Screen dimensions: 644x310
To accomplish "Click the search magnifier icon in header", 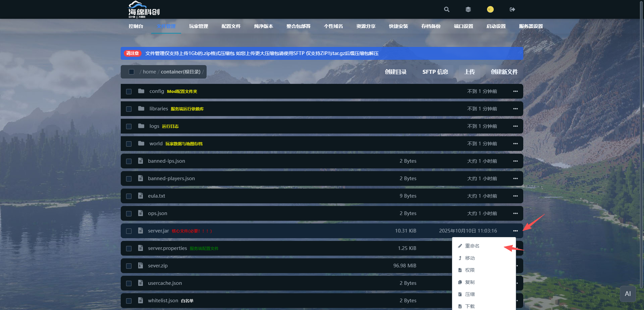I will click(x=446, y=9).
